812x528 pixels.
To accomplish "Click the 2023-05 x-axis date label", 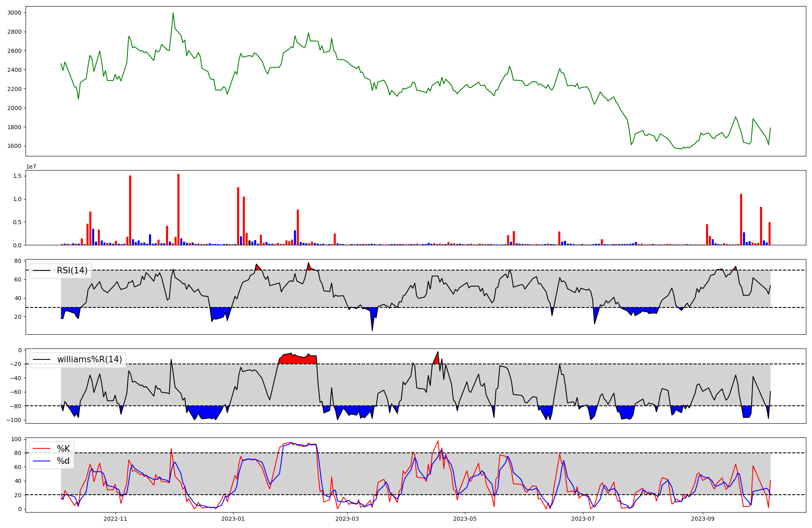I will [x=465, y=519].
